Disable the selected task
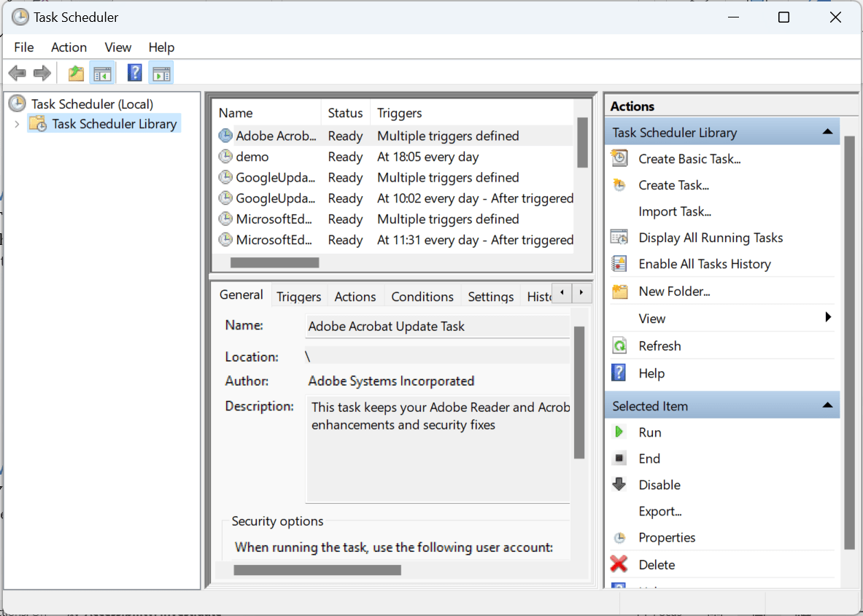 [659, 484]
